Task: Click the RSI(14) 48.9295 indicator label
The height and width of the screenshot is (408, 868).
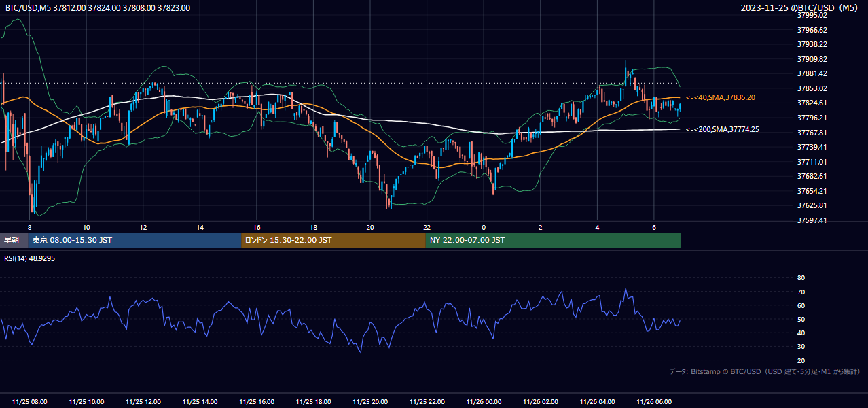Action: click(x=30, y=259)
